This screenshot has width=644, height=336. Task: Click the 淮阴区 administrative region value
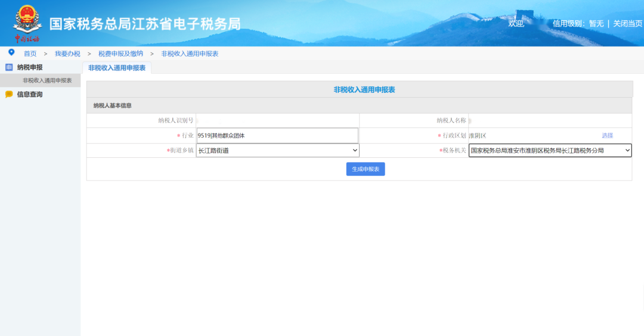(477, 136)
